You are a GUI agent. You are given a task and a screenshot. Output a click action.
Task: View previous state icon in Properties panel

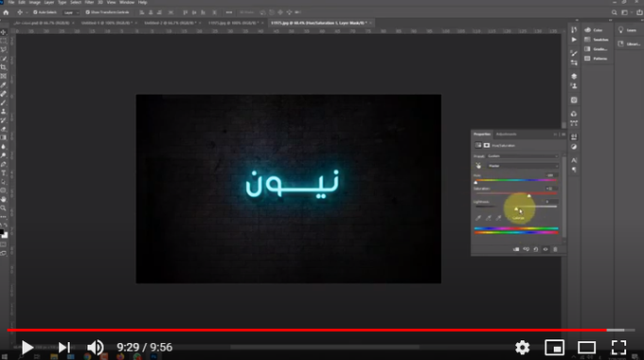click(527, 249)
